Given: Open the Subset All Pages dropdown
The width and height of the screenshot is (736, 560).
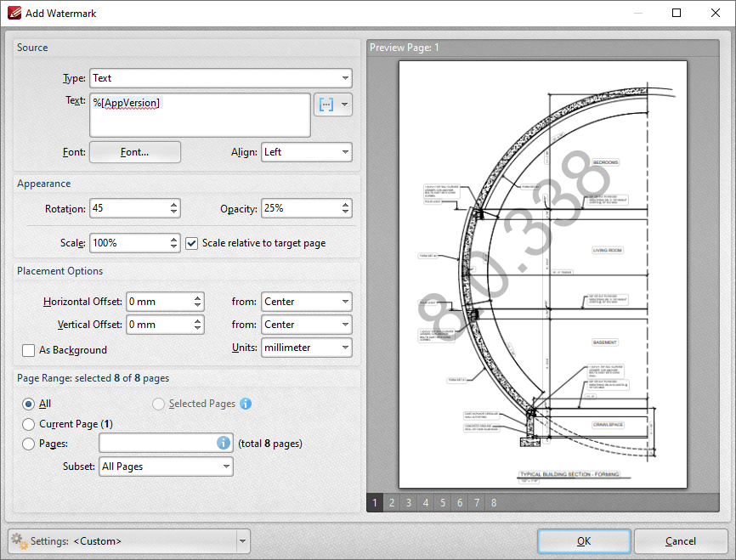Looking at the screenshot, I should click(167, 467).
